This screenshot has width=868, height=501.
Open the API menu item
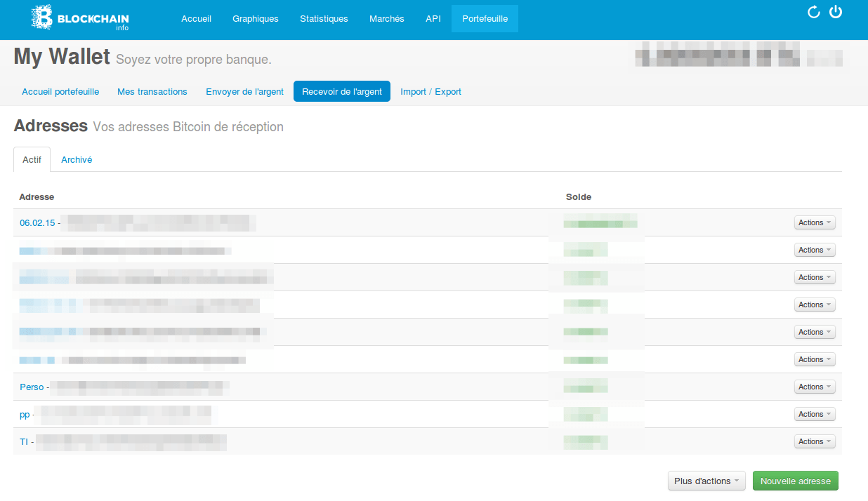[x=433, y=19]
